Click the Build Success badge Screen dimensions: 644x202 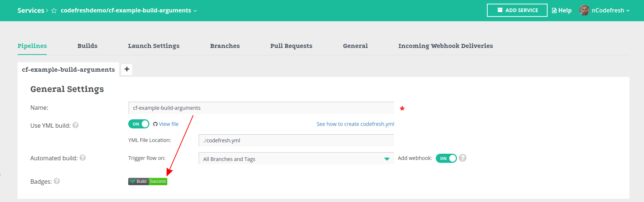[148, 182]
